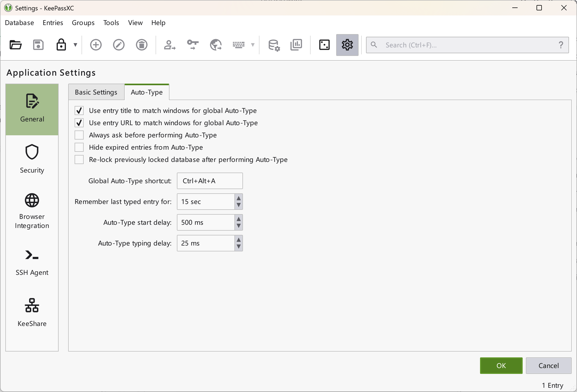The image size is (577, 392).
Task: Open database folder icon in toolbar
Action: [15, 45]
